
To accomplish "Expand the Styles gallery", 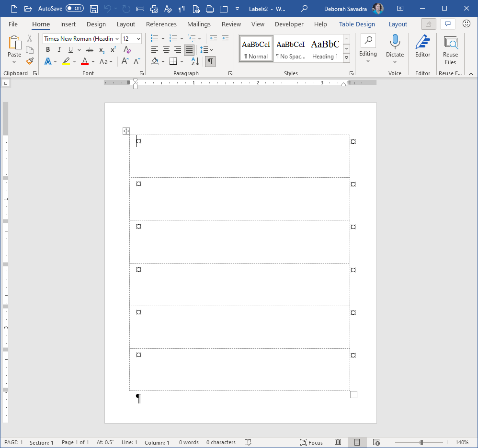I will (346, 58).
